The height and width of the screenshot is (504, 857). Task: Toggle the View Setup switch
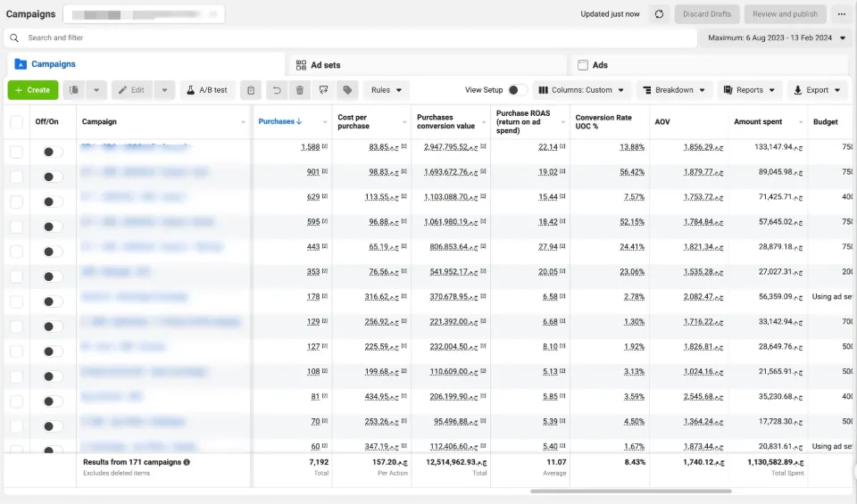click(x=517, y=90)
